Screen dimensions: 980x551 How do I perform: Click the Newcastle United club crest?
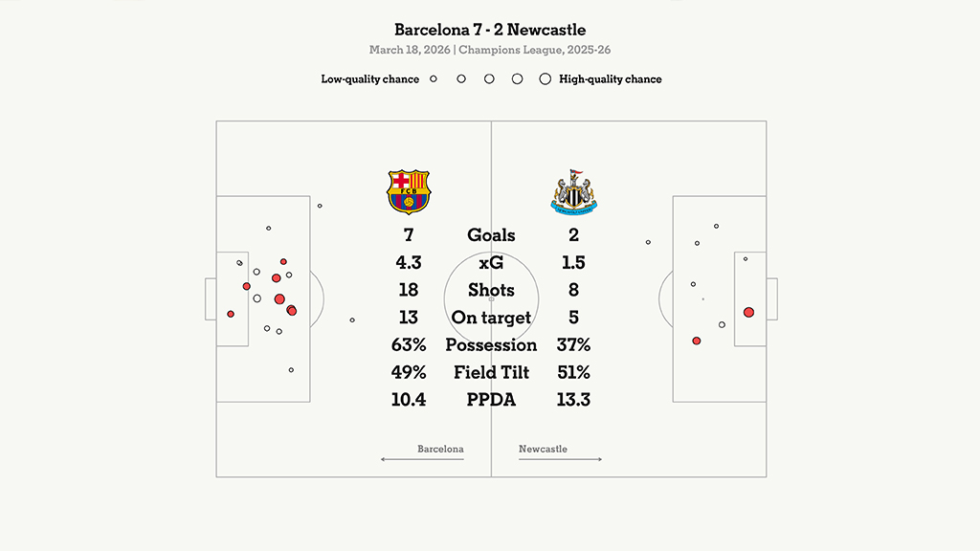pyautogui.click(x=573, y=191)
